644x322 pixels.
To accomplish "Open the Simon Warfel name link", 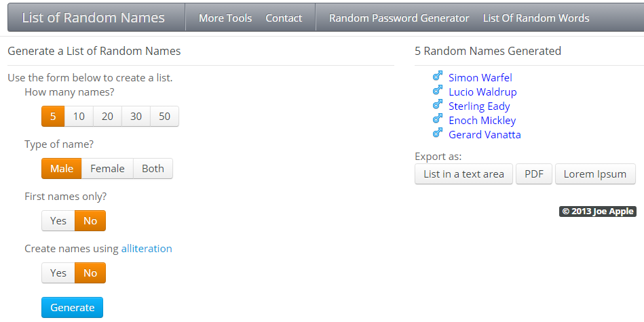I will (x=480, y=77).
